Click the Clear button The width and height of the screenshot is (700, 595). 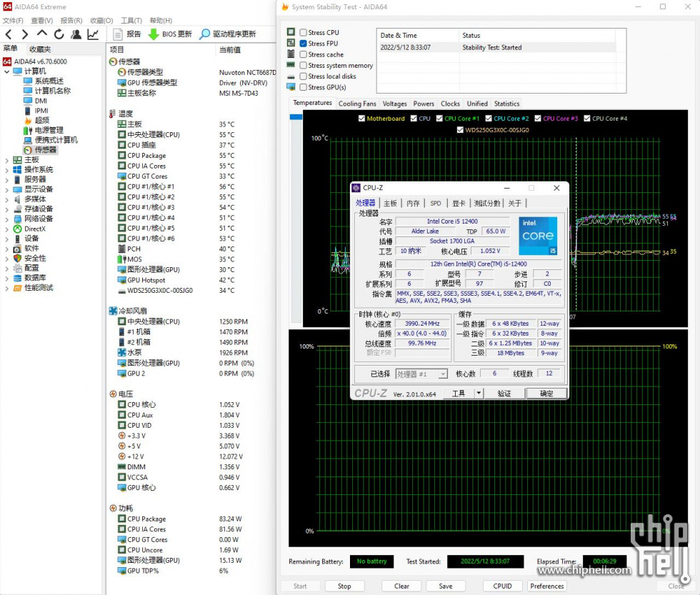pos(401,586)
